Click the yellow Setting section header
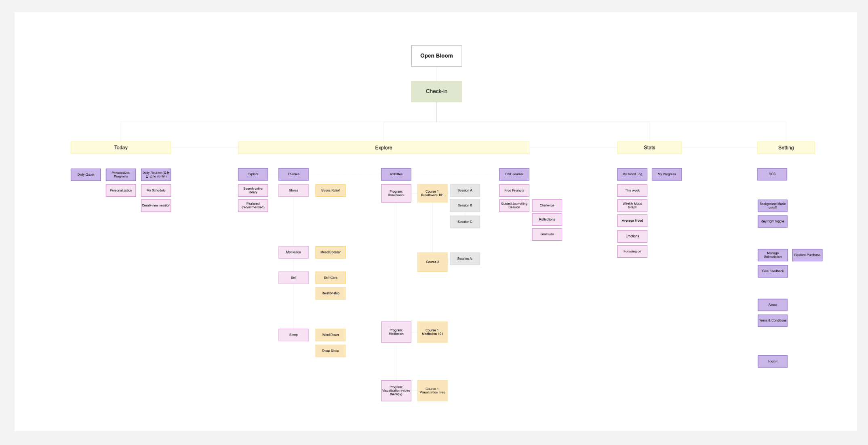Screen dimensions: 868x445 click(786, 148)
